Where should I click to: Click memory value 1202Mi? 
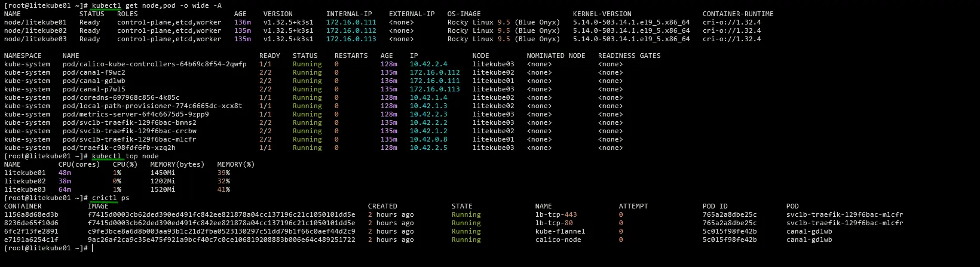pyautogui.click(x=163, y=181)
